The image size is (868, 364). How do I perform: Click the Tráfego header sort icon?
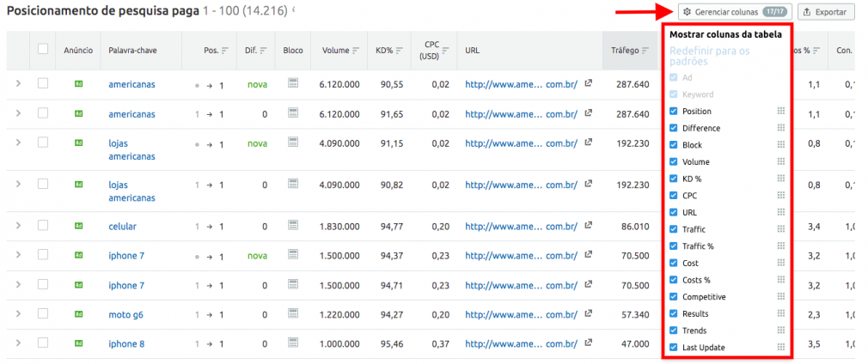click(645, 51)
